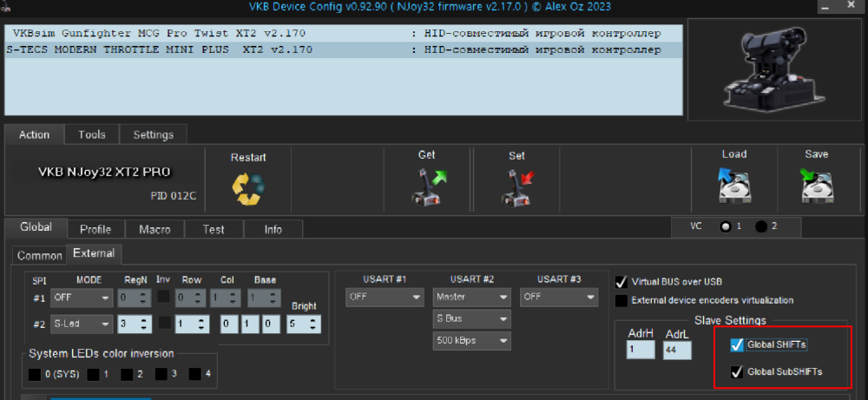Image resolution: width=868 pixels, height=400 pixels.
Task: Open SPI #2 MODE S-Led dropdown
Action: 82,324
